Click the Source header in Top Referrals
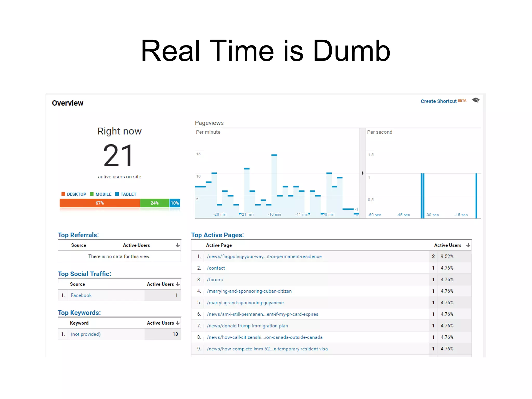The height and width of the screenshot is (399, 532). [78, 245]
